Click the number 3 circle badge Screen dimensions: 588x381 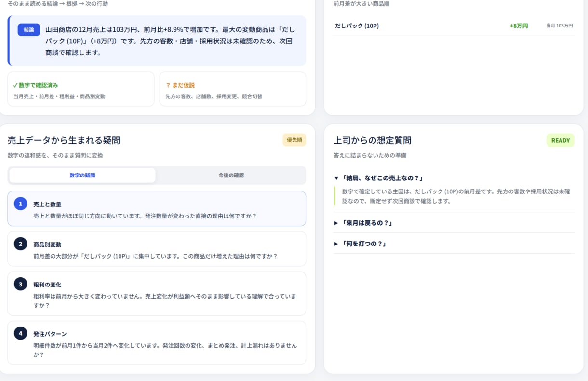(20, 284)
